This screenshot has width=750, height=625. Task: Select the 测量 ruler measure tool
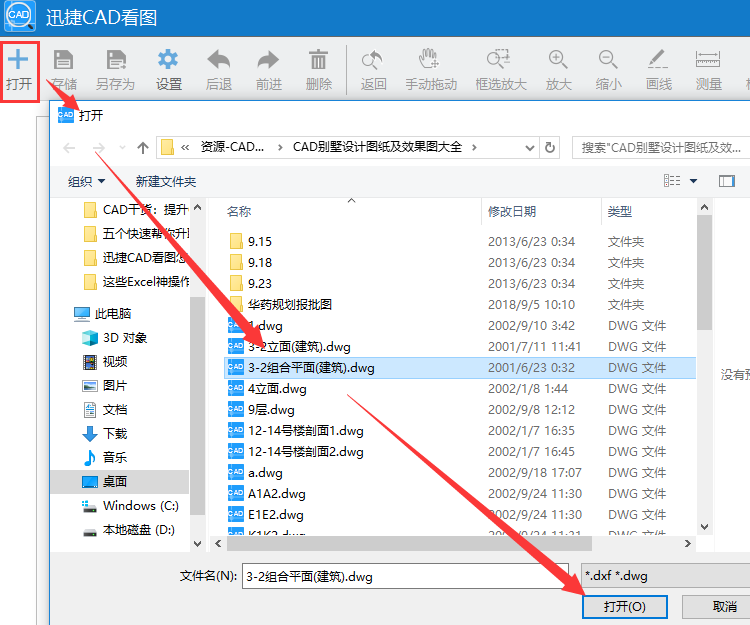point(708,60)
